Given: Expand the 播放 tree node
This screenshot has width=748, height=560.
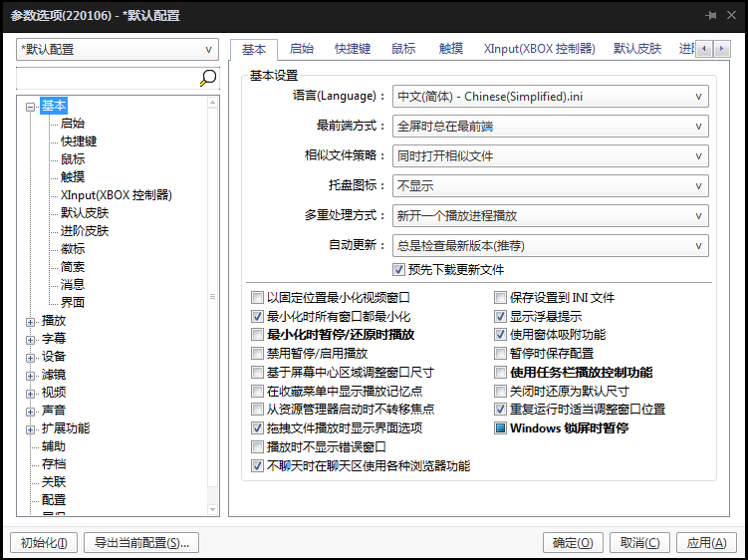Looking at the screenshot, I should pos(31,321).
